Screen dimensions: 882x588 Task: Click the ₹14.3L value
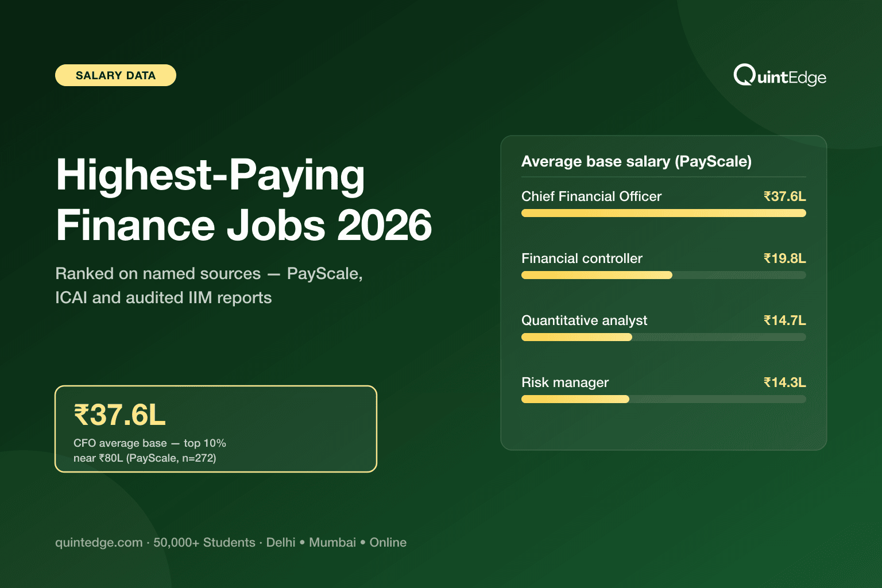(785, 382)
